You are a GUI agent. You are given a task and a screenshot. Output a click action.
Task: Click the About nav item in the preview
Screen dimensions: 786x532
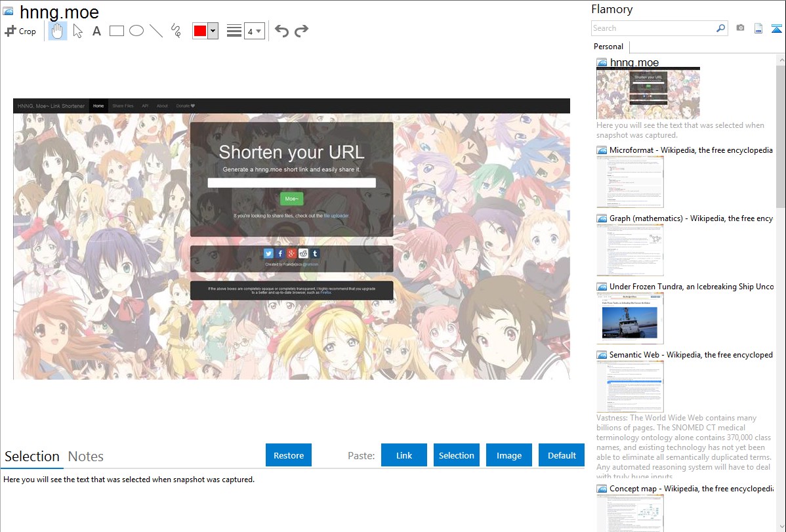pos(162,106)
